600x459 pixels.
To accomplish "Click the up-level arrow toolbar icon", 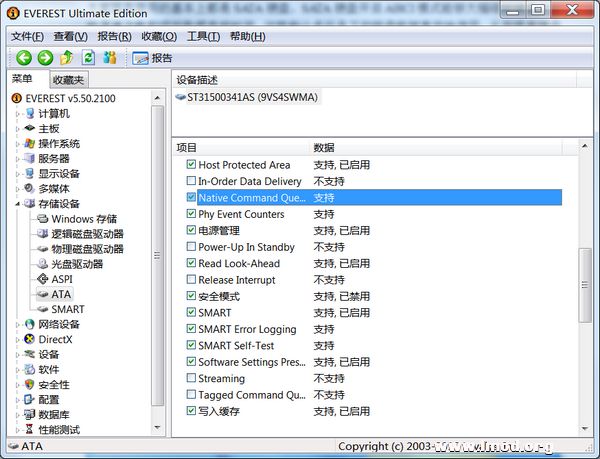I will point(67,58).
